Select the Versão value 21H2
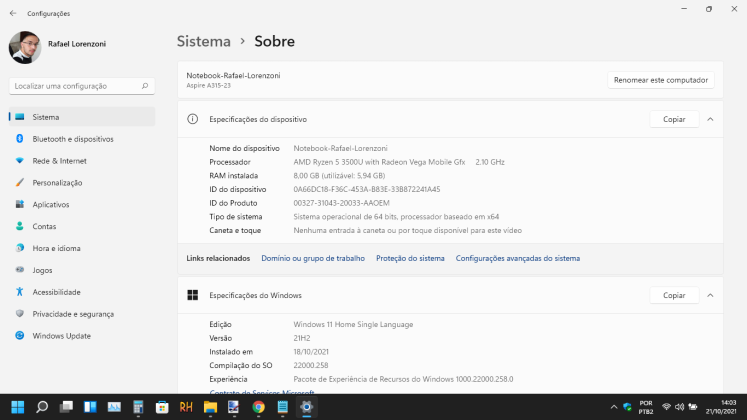The image size is (747, 420). [x=302, y=339]
